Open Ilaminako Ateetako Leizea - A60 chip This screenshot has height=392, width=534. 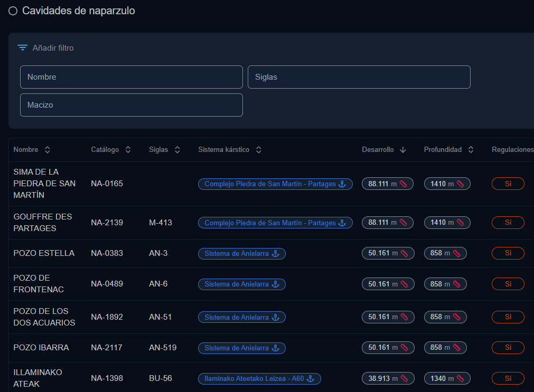click(259, 379)
